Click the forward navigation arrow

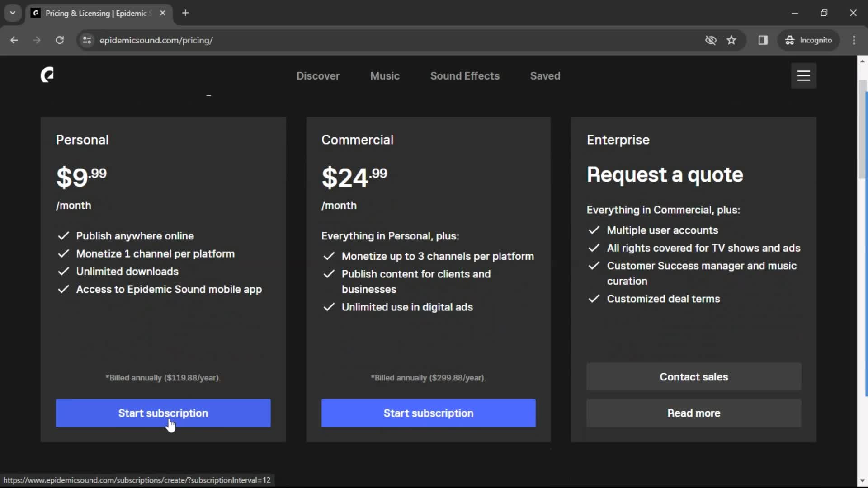[37, 40]
